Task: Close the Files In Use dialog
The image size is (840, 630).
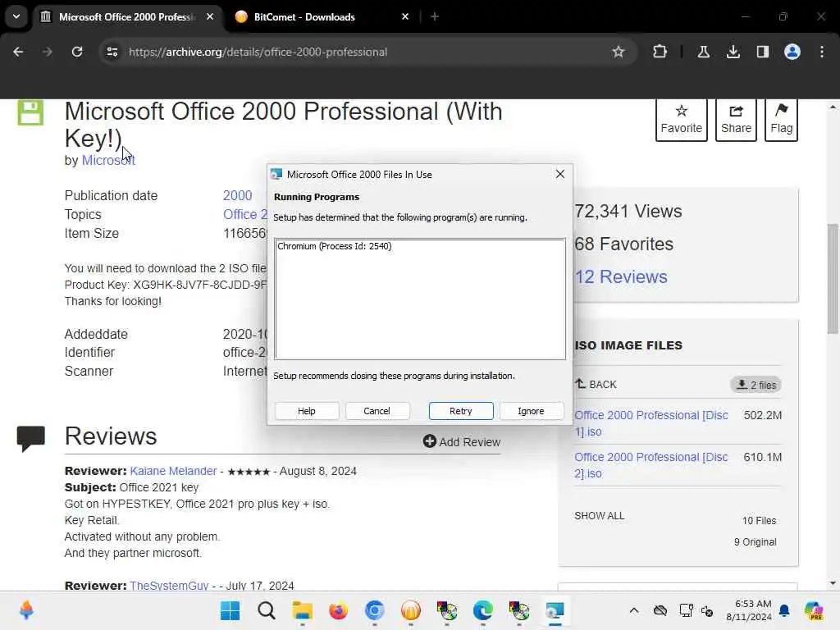Action: point(559,174)
